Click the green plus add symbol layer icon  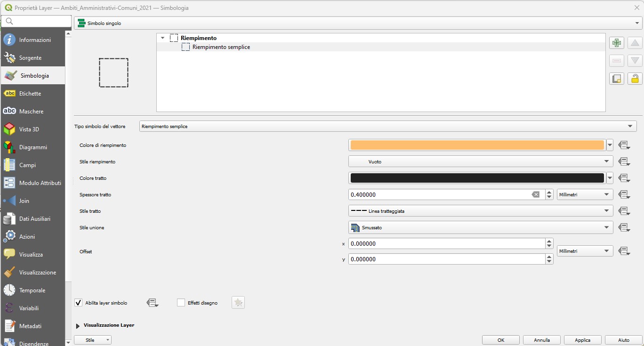(617, 43)
